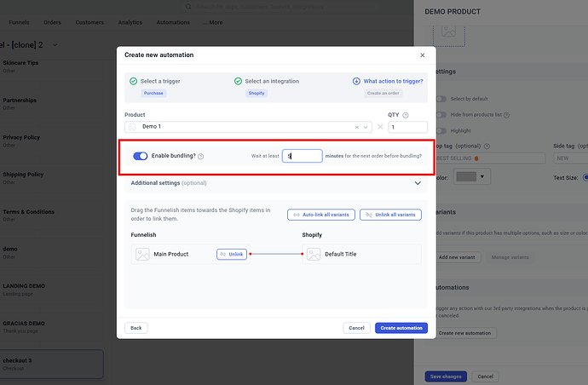
Task: Clear the Demo 1 product selection
Action: tap(358, 127)
